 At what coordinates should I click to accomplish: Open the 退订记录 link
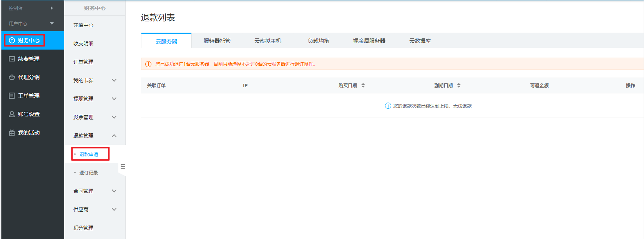point(89,173)
